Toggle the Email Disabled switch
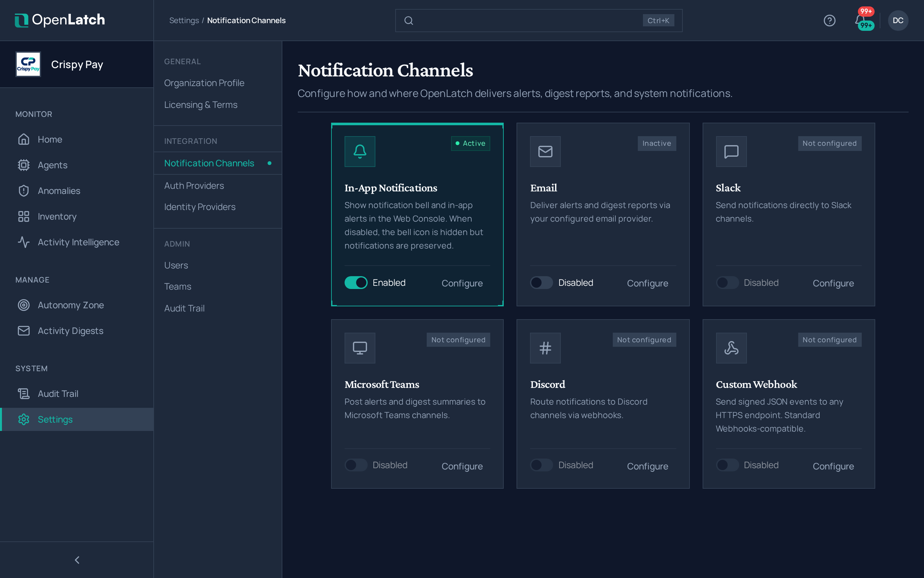The image size is (924, 578). pos(542,283)
